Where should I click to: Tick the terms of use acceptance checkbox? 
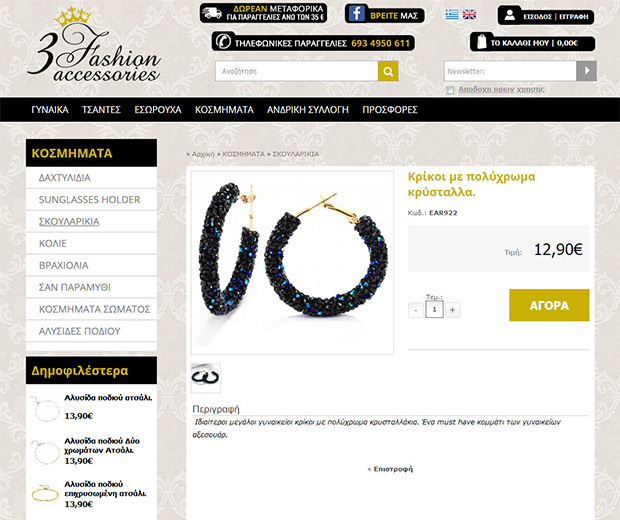coord(450,90)
